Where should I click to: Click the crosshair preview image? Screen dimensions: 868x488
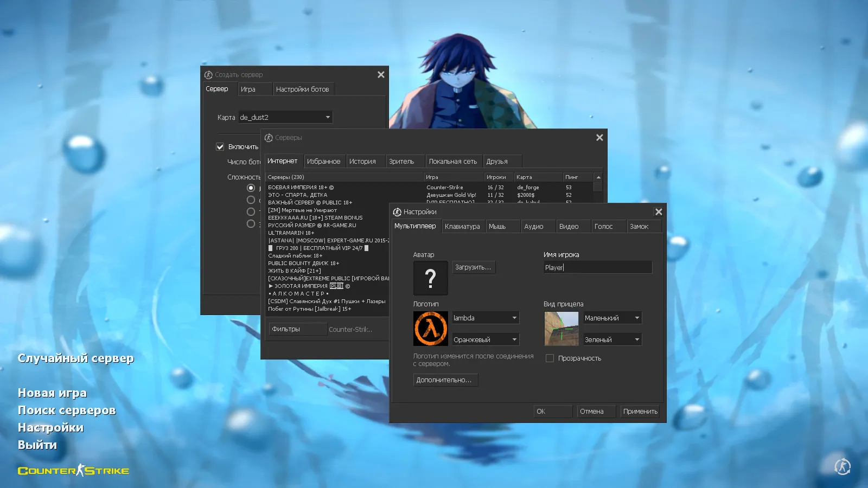click(x=561, y=329)
